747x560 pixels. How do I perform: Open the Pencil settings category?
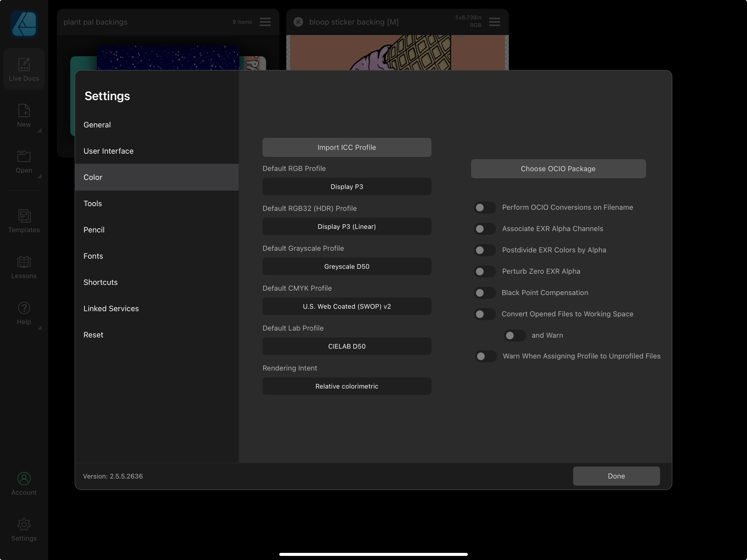157,230
